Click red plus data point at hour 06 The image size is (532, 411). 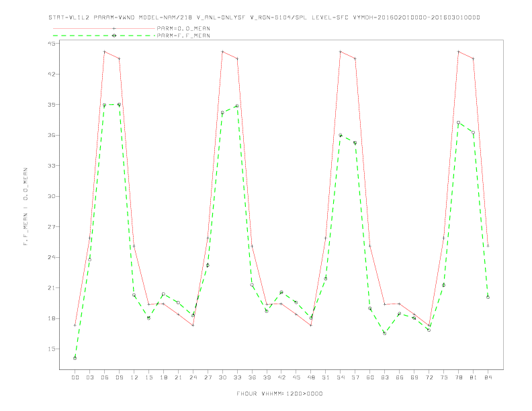click(105, 52)
